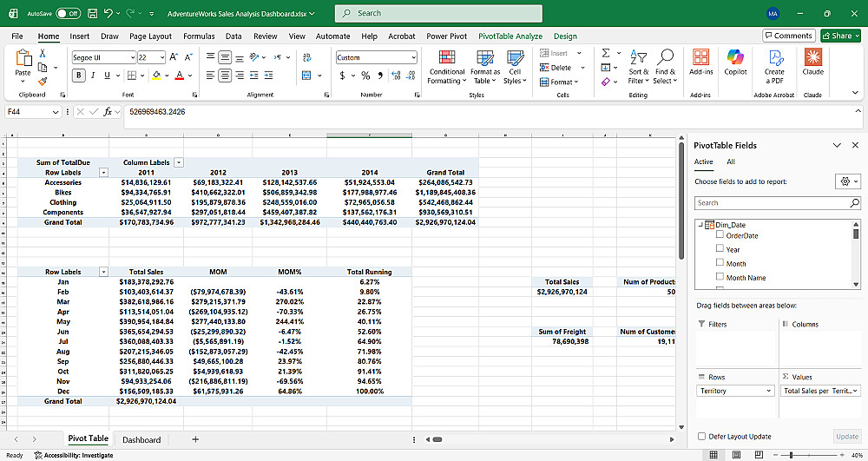Apply bold formatting to cell
Screen dimensions: 868x461
click(x=79, y=76)
